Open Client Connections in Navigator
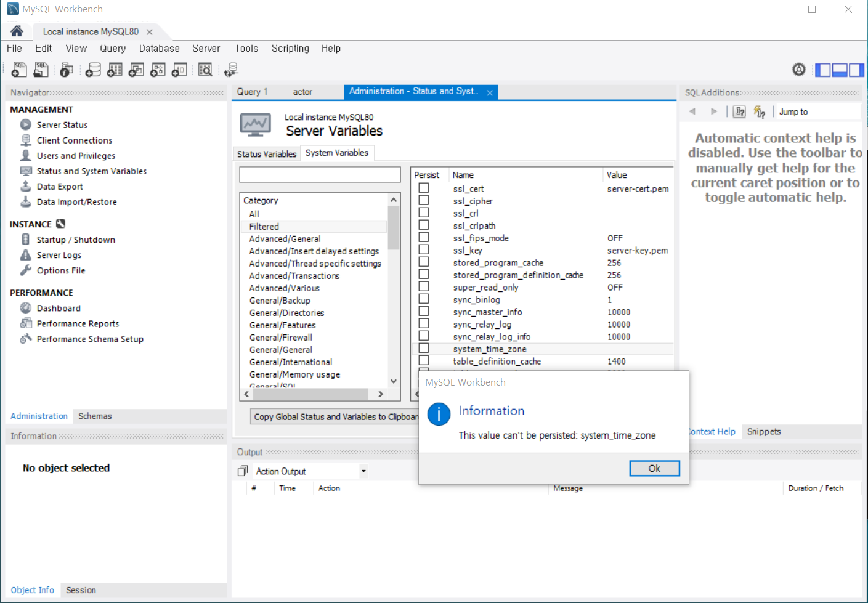The width and height of the screenshot is (868, 603). 74,140
